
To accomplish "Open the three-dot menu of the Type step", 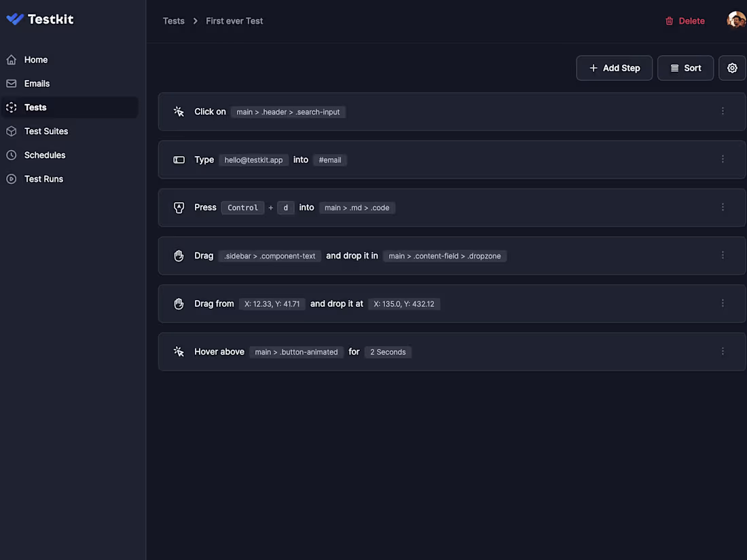I will (723, 159).
